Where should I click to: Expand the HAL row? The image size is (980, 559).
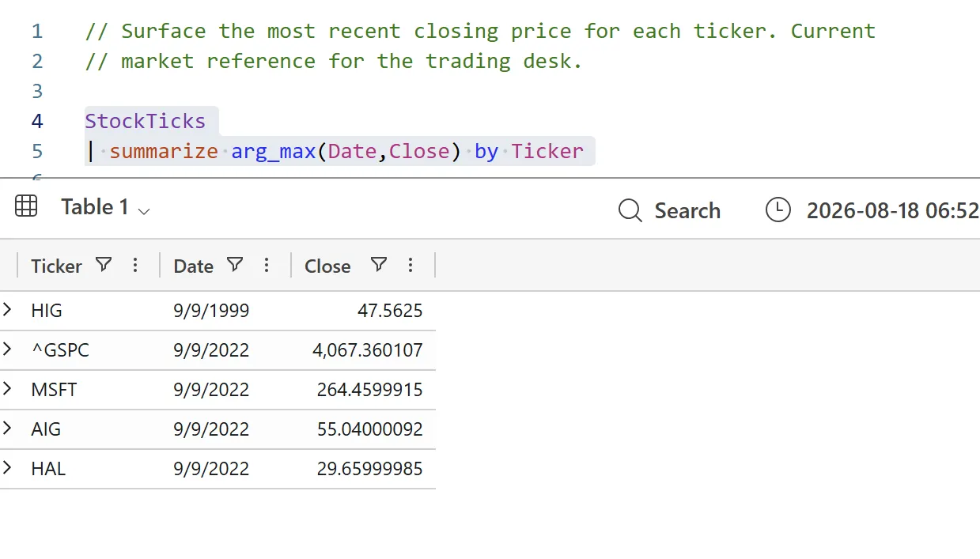[7, 467]
